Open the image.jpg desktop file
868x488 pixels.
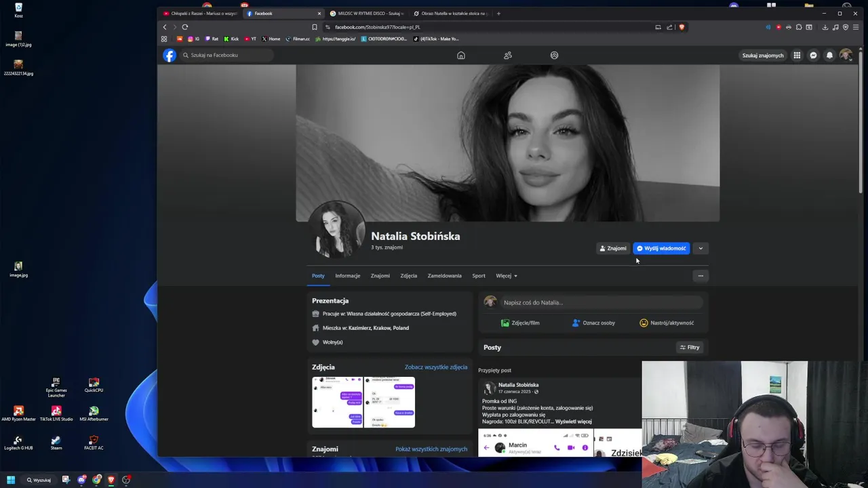[18, 269]
